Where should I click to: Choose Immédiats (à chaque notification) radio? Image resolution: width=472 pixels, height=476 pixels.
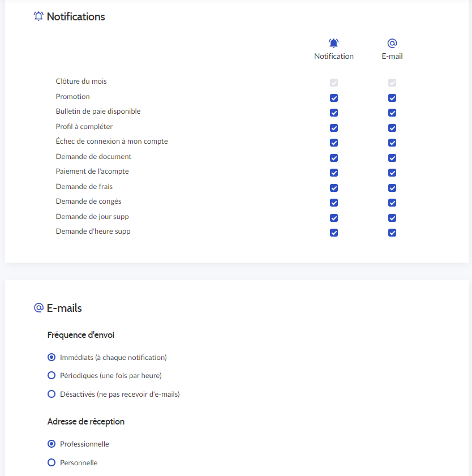(x=52, y=357)
